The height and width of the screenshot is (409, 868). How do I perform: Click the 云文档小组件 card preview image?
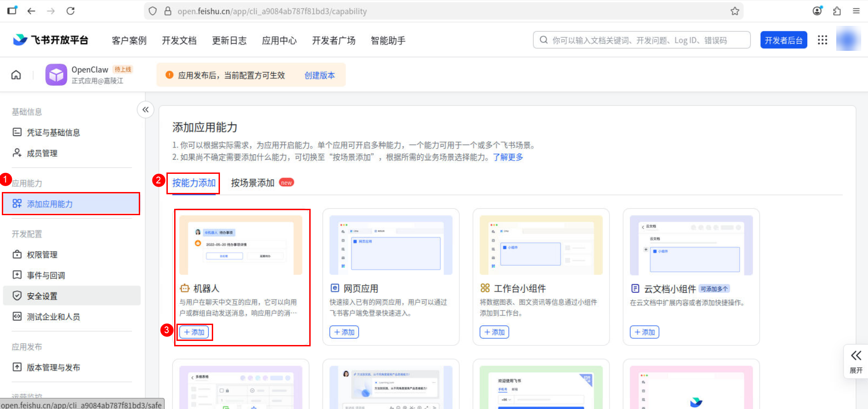click(691, 245)
